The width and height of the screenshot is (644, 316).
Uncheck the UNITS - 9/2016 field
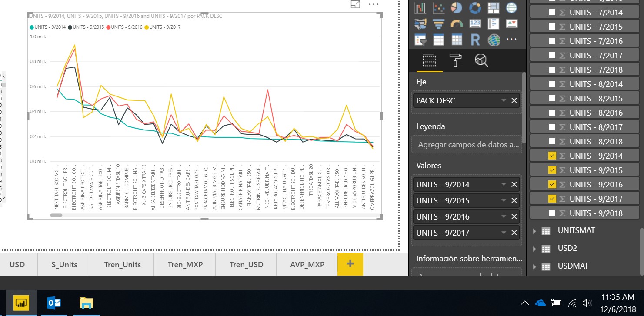(552, 184)
